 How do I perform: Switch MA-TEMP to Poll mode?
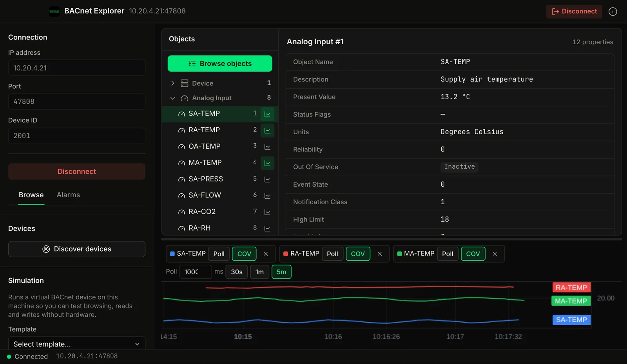coord(448,254)
